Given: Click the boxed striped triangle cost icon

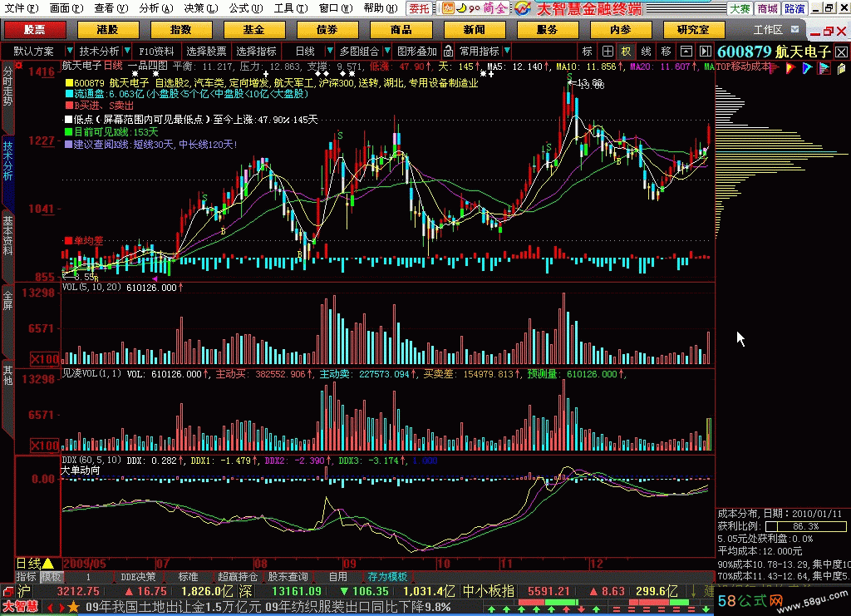Looking at the screenshot, I should 824,68.
